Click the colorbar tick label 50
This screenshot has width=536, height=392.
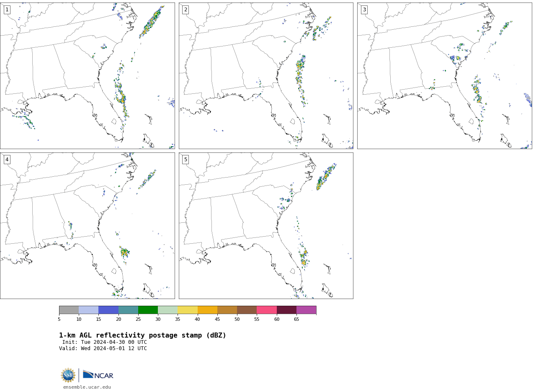click(x=237, y=320)
